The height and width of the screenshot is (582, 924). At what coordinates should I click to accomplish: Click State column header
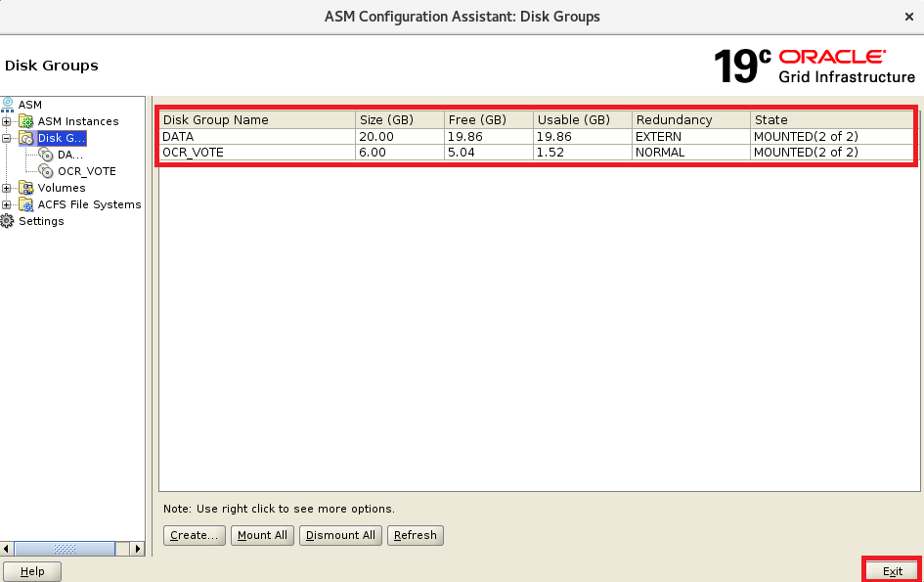[833, 119]
